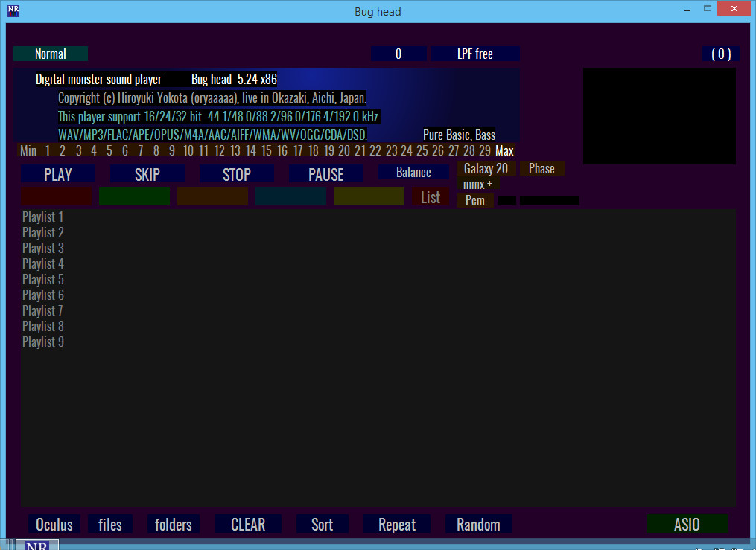Image resolution: width=756 pixels, height=550 pixels.
Task: Stop playback with STOP button
Action: (x=237, y=174)
